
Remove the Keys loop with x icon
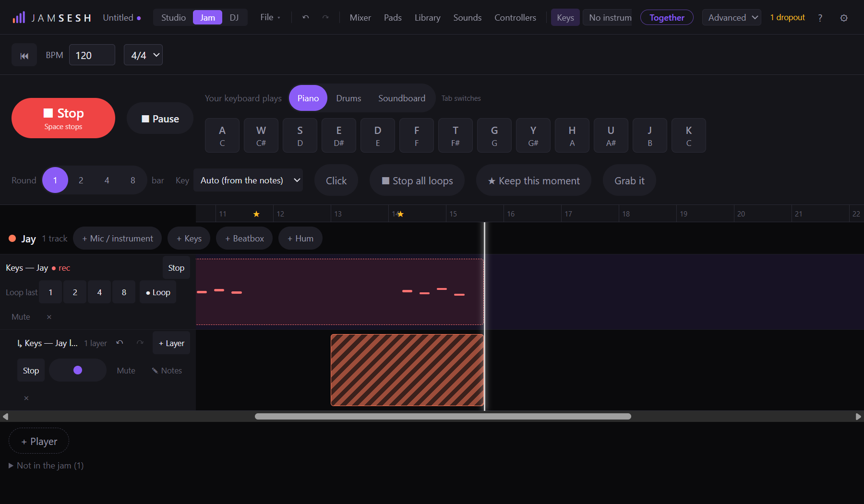(26, 398)
